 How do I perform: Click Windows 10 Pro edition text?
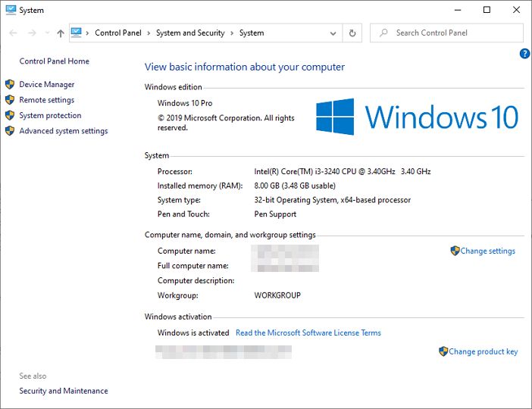(185, 103)
